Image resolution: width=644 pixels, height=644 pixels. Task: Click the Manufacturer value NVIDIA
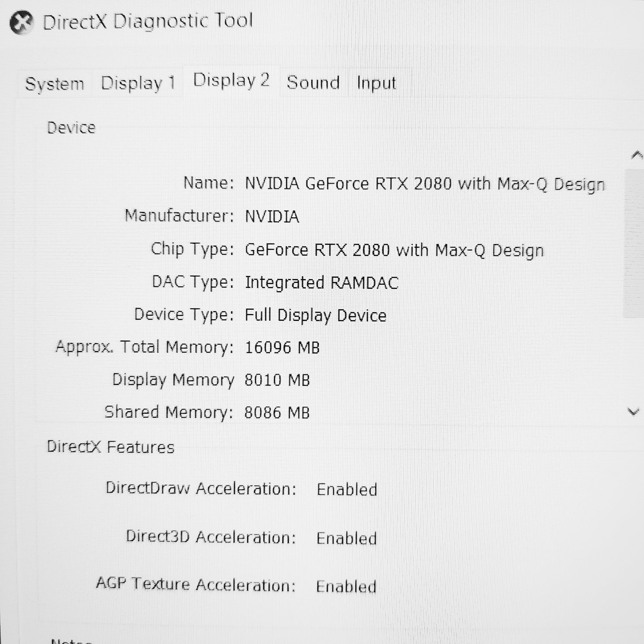pyautogui.click(x=272, y=217)
